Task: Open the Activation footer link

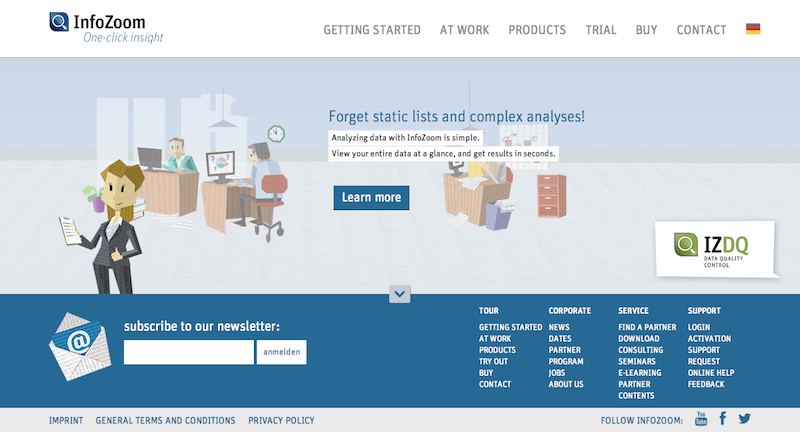Action: (709, 339)
